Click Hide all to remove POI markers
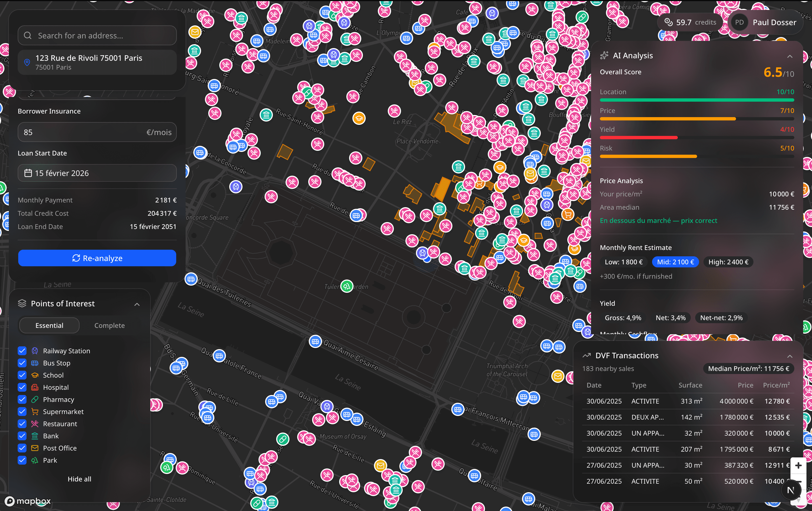This screenshot has width=812, height=511. (79, 479)
